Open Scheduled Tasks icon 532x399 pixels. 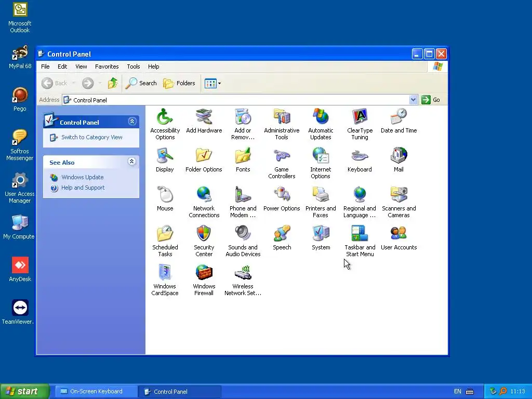[x=165, y=241]
